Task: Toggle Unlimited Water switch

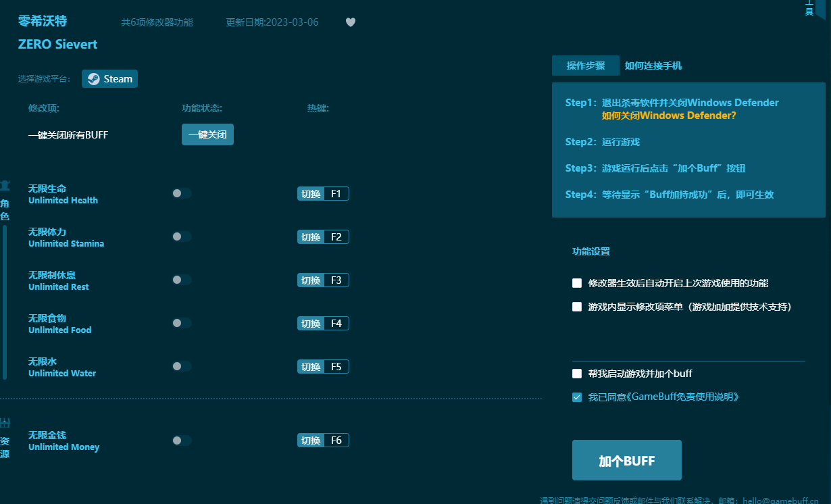Action: [x=181, y=366]
